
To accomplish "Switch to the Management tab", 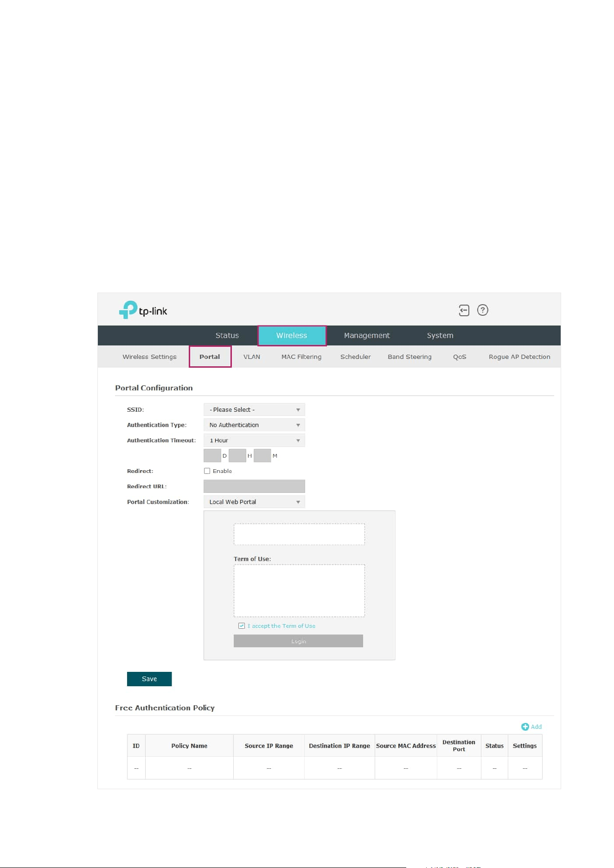I will tap(367, 335).
